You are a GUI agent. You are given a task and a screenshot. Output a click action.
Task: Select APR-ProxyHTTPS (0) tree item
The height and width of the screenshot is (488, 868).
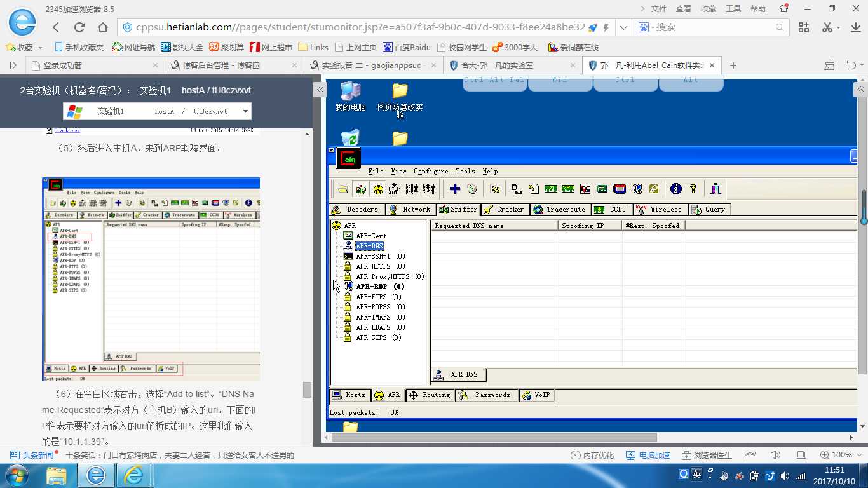(x=390, y=276)
